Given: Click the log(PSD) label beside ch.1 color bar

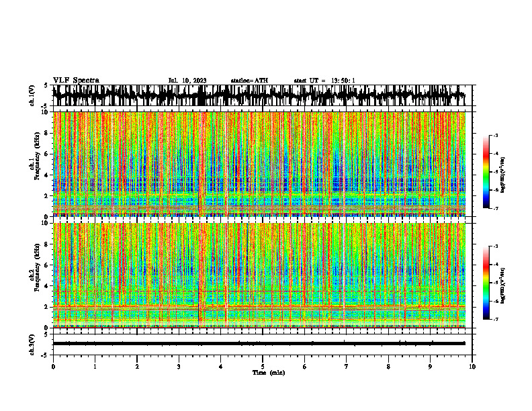Looking at the screenshot, I should [502, 175].
